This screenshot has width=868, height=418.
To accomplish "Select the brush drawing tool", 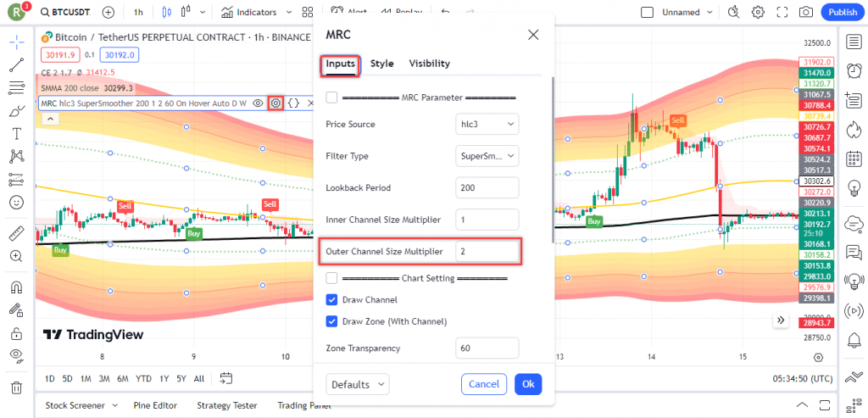I will point(17,111).
